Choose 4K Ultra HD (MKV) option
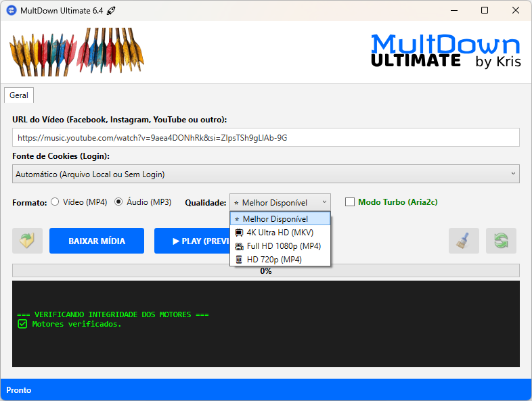The height and width of the screenshot is (401, 532). click(x=280, y=232)
